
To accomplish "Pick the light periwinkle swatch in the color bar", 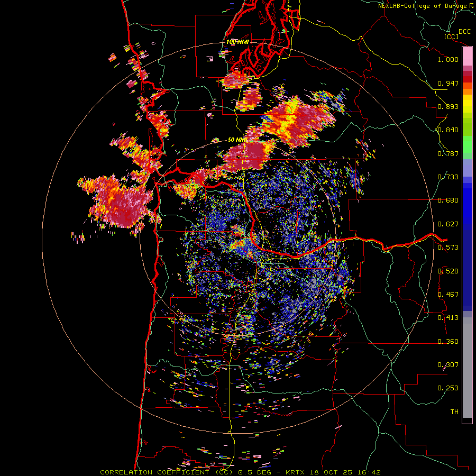I will (467, 168).
